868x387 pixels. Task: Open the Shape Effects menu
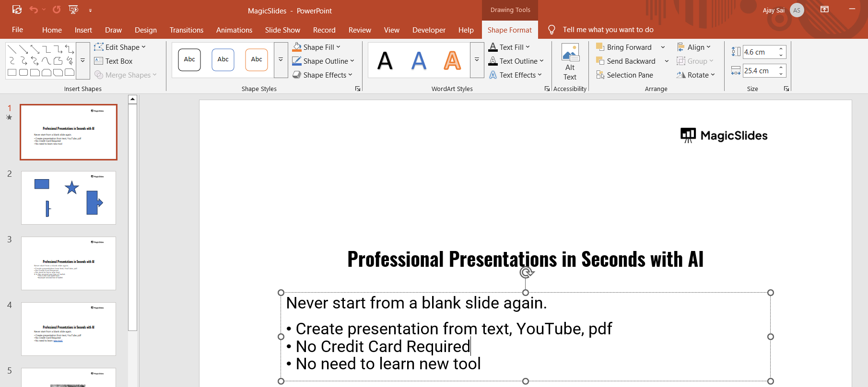(322, 75)
